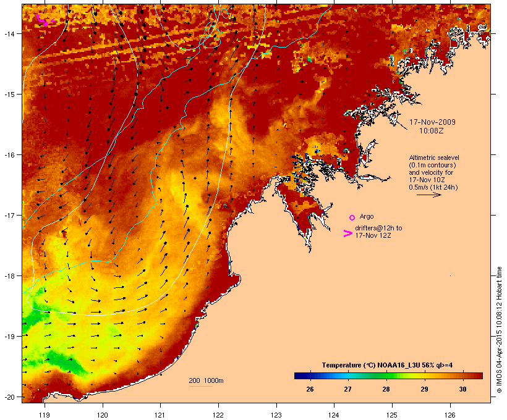The width and height of the screenshot is (507, 420).
Task: Click the temperature color bar
Action: point(388,376)
